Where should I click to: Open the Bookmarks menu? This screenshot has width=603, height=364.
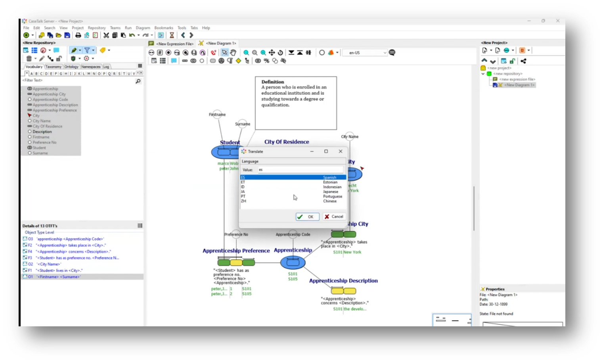tap(164, 28)
